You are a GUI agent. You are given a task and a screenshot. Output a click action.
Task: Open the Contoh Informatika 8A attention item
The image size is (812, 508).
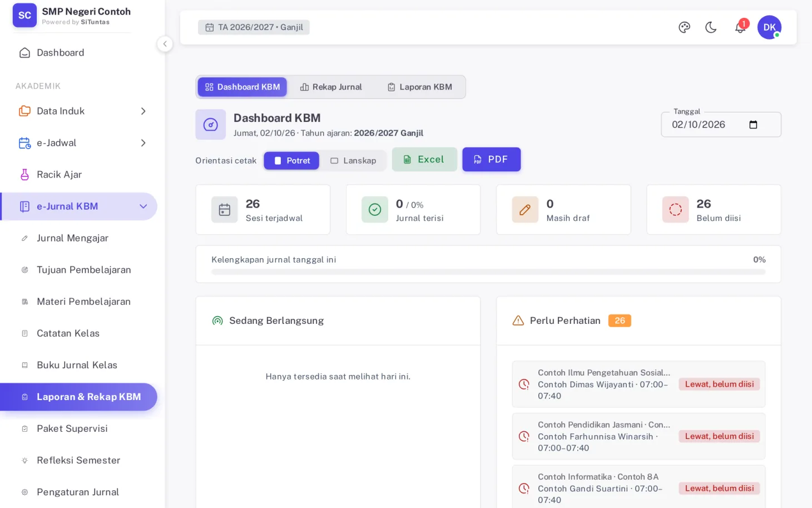click(x=638, y=487)
